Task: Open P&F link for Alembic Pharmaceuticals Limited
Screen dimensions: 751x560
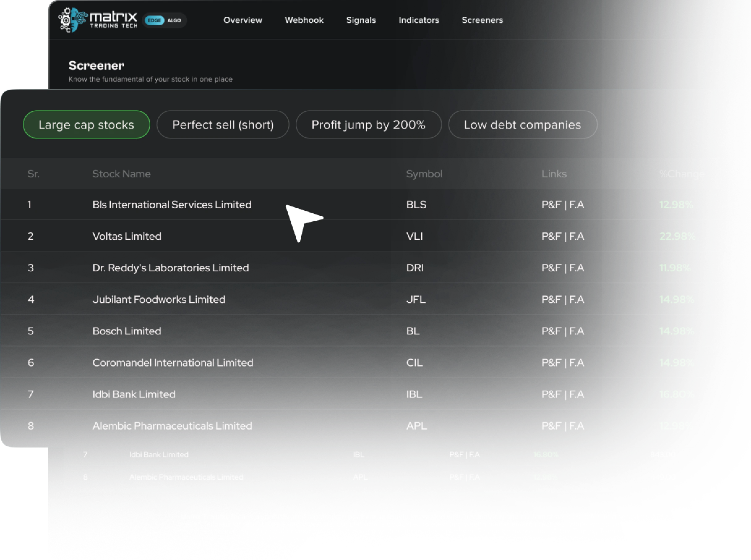Action: 551,426
